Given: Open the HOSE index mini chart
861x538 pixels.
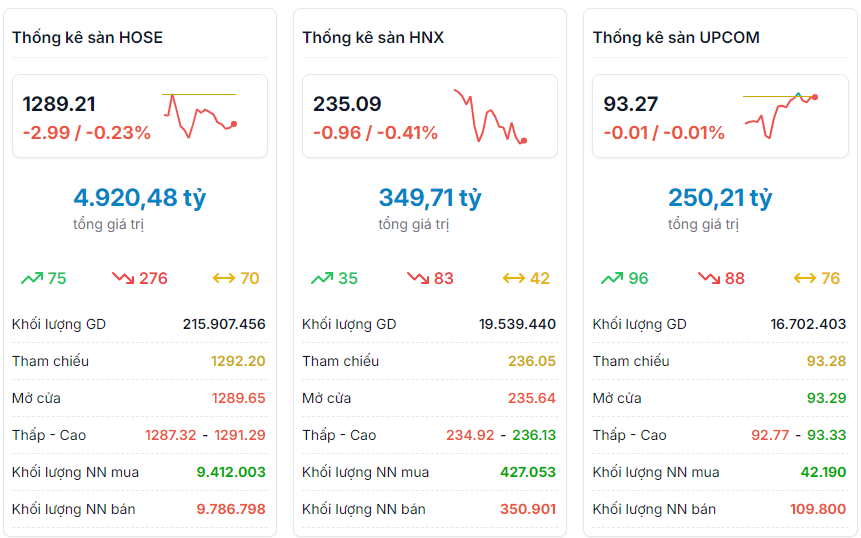Looking at the screenshot, I should tap(200, 114).
